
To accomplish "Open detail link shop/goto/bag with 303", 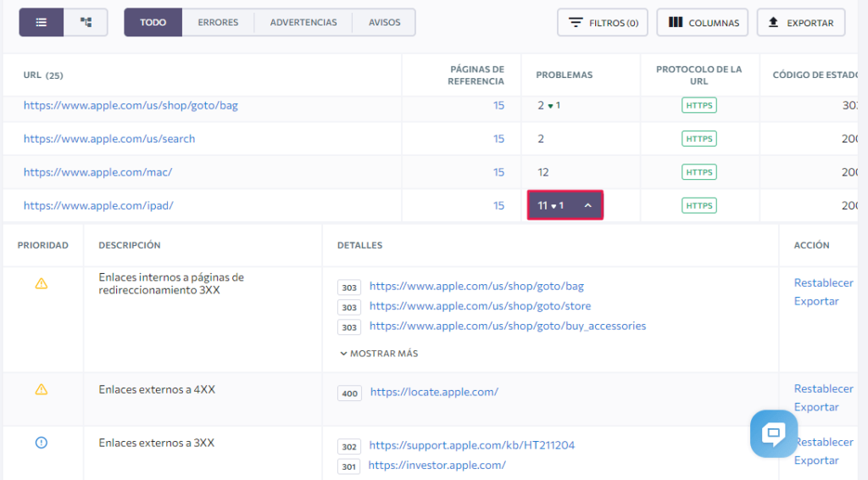I will 476,287.
